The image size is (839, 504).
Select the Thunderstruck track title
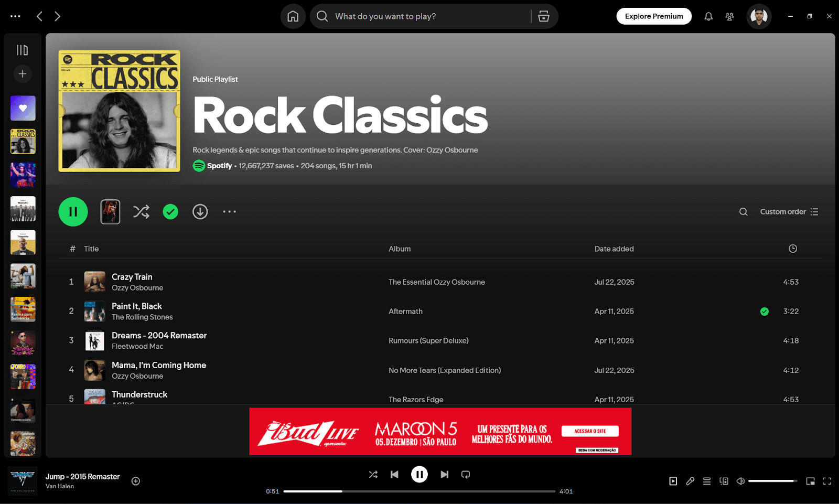(139, 394)
